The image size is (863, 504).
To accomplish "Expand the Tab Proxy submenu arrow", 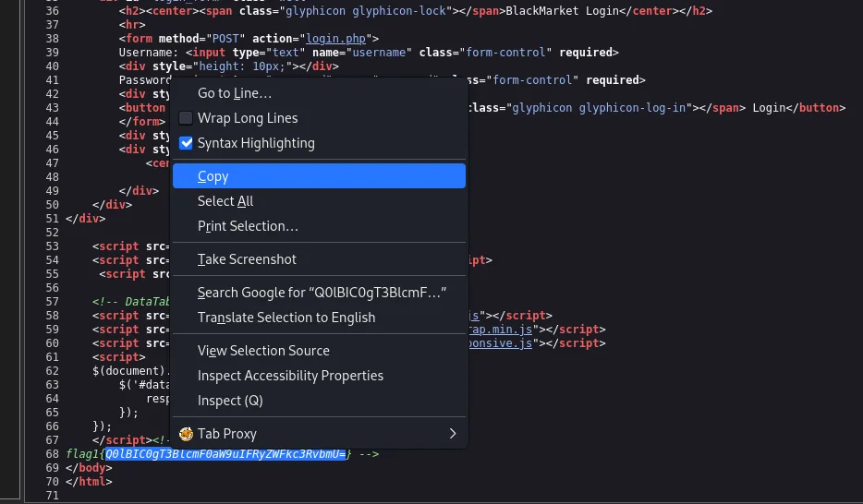I will tap(453, 434).
